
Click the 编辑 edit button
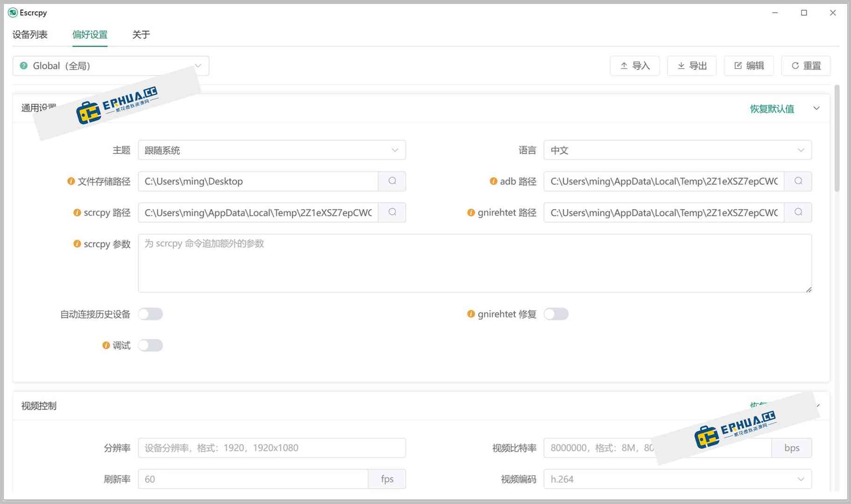click(x=749, y=66)
